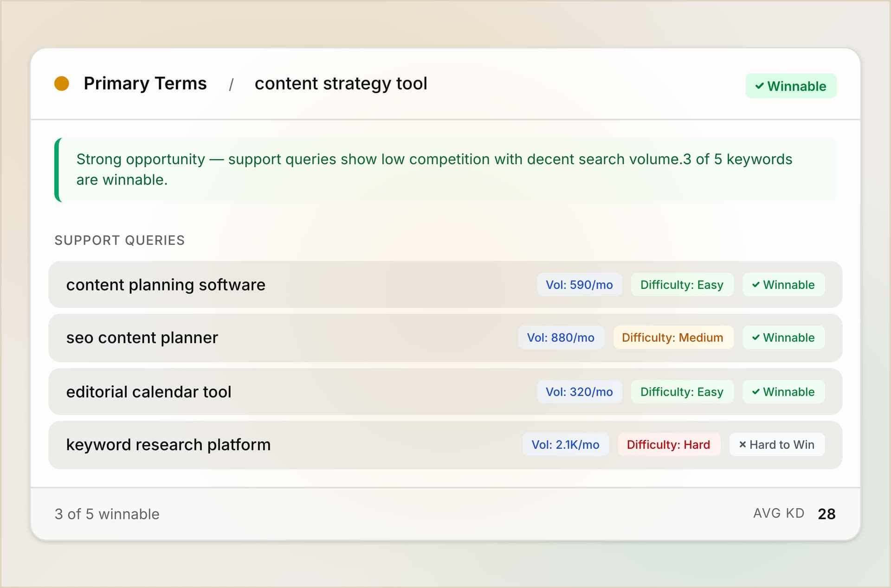Open the 'seo content planner' query row
The width and height of the screenshot is (891, 588).
point(142,338)
